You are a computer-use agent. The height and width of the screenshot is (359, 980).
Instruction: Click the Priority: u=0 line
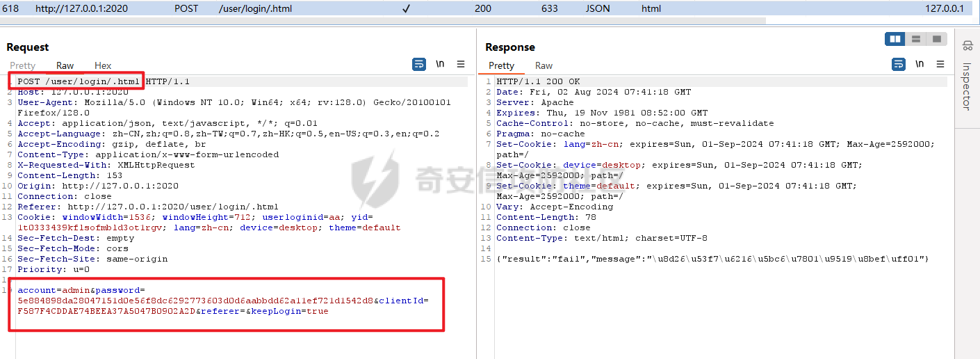click(x=54, y=269)
